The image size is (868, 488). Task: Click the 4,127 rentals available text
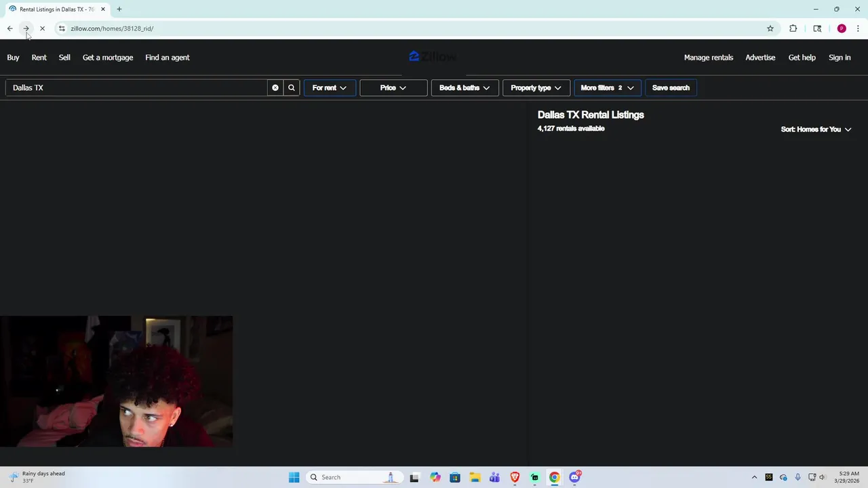pyautogui.click(x=571, y=128)
